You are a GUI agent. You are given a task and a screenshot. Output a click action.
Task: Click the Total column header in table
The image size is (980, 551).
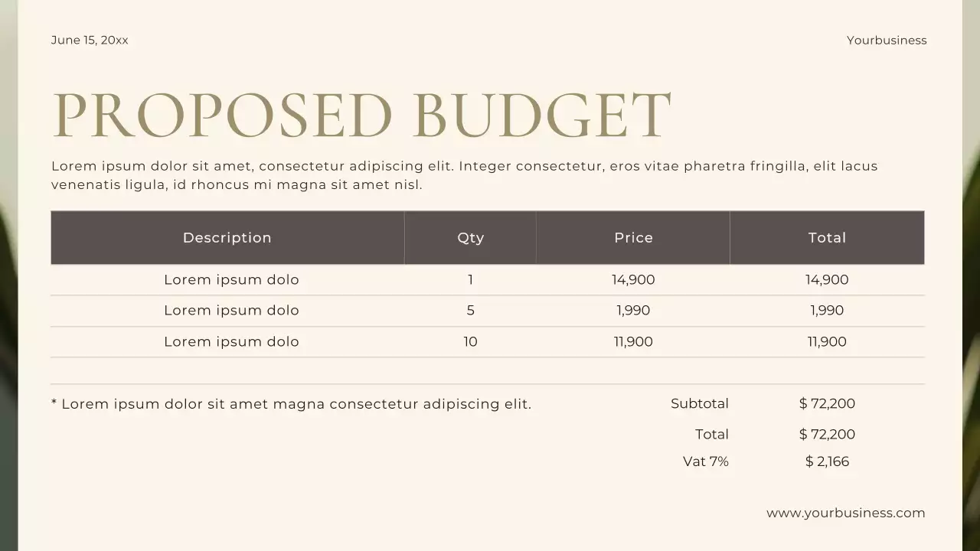827,238
